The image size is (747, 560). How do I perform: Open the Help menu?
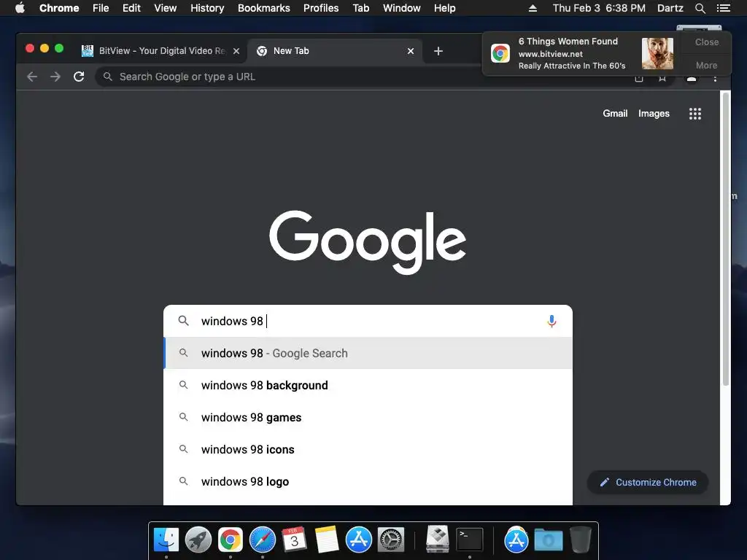(x=444, y=8)
